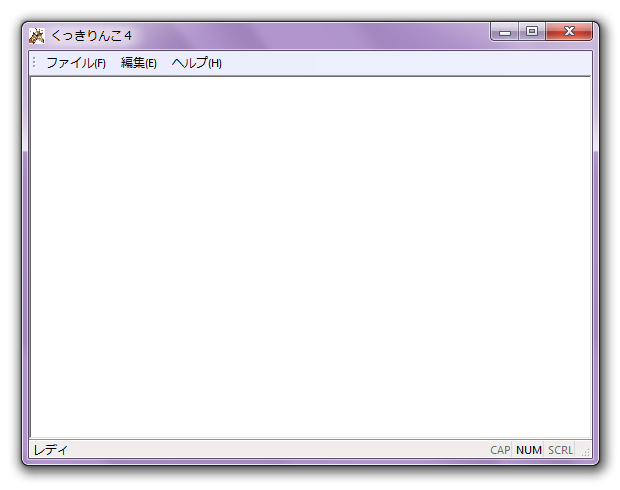The image size is (620, 490).
Task: Click the CAP status bar indicator
Action: click(500, 450)
